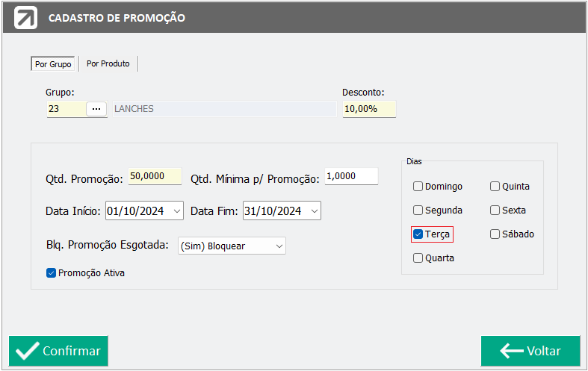Image resolution: width=588 pixels, height=371 pixels.
Task: Confirm the promotion with Confirmar button
Action: click(x=58, y=351)
